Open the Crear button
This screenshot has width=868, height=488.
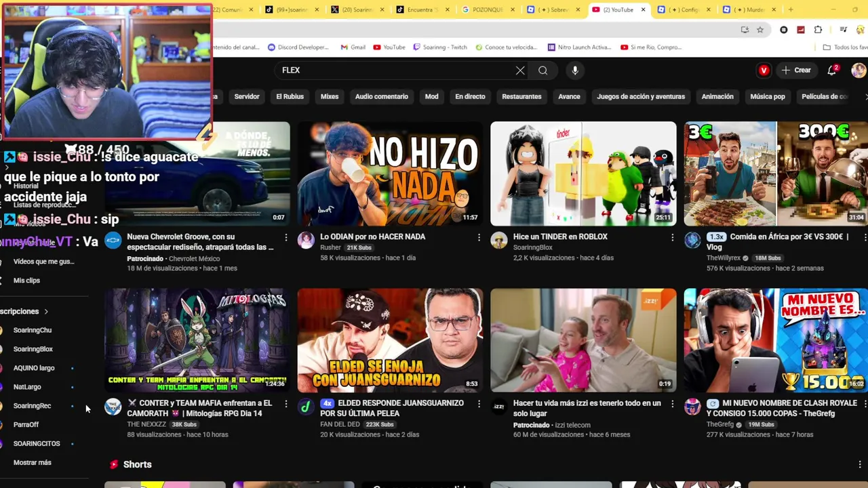(796, 70)
